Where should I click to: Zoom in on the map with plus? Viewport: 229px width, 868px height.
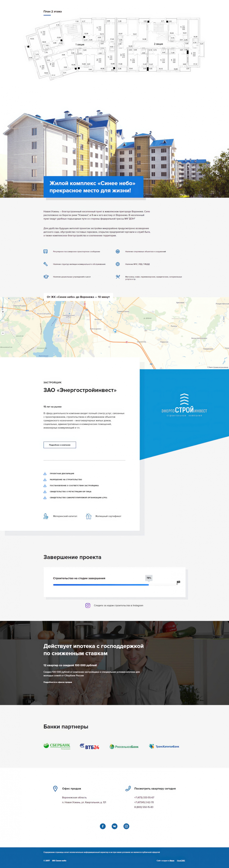(3, 312)
